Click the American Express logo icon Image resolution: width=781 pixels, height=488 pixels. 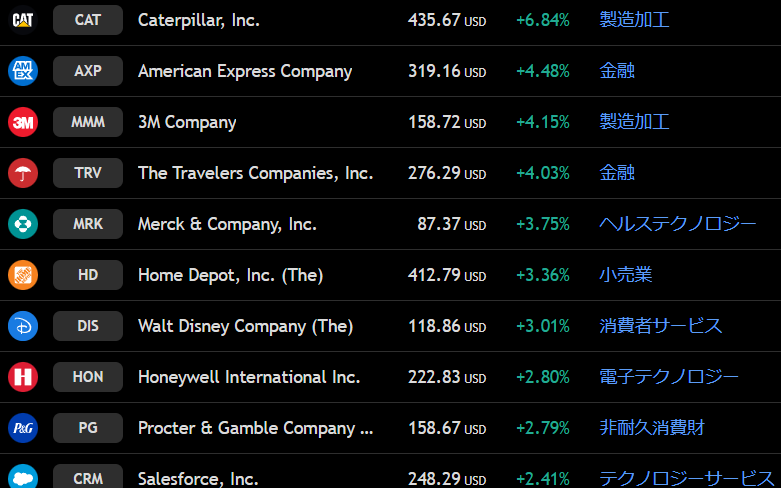[23, 71]
